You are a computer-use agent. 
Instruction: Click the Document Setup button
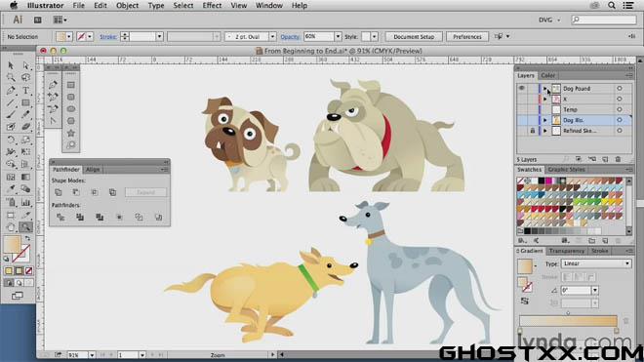tap(414, 36)
